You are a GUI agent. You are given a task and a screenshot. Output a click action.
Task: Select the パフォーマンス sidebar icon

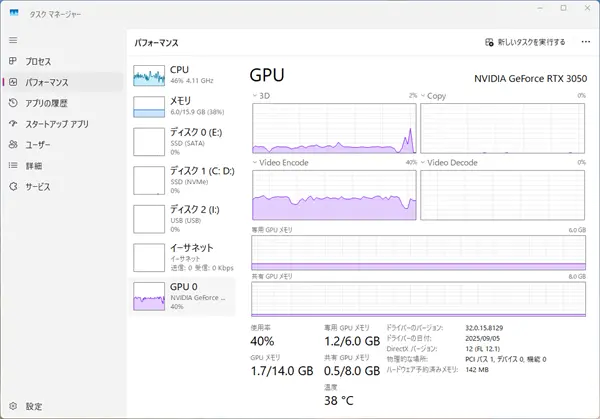pos(13,82)
